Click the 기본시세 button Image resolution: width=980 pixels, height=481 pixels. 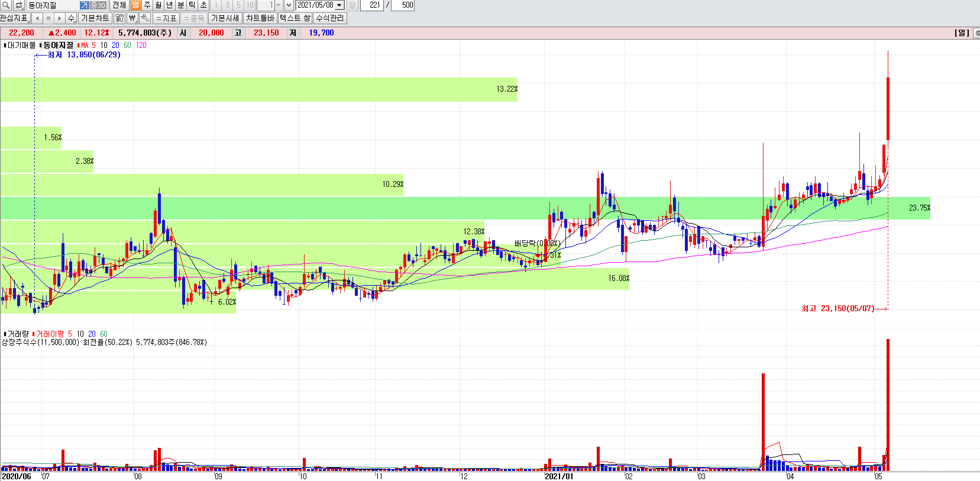(225, 18)
